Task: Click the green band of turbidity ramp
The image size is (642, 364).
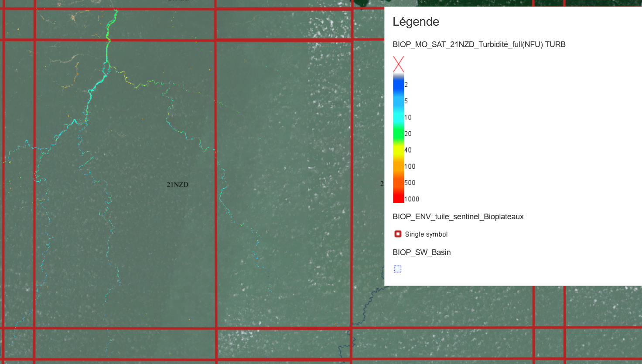Action: pyautogui.click(x=398, y=134)
